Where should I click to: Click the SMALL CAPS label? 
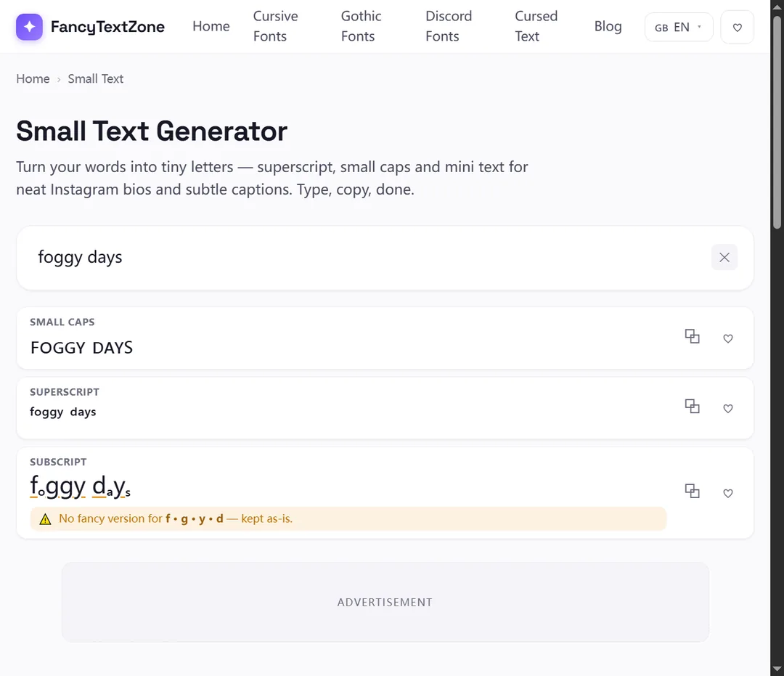tap(62, 322)
